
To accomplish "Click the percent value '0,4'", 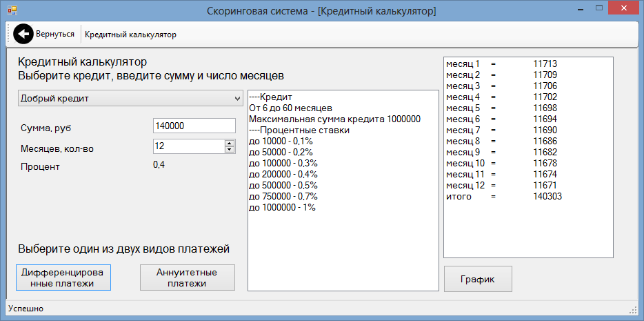I will (x=159, y=165).
